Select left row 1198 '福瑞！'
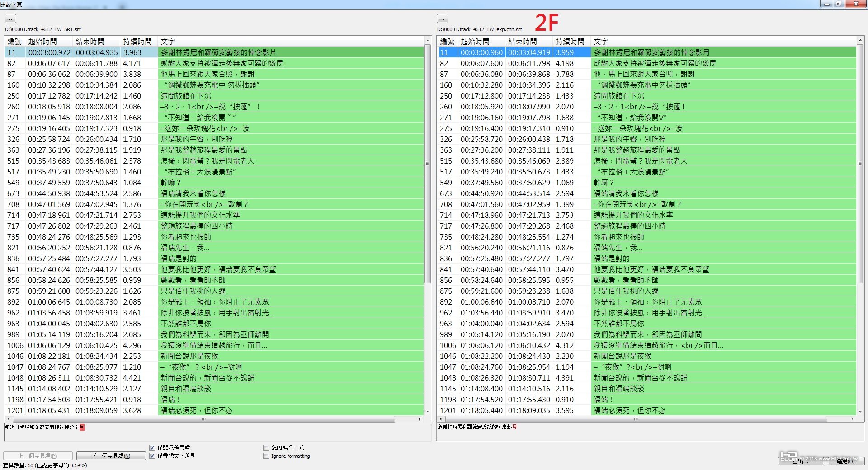This screenshot has height=470, width=868. pyautogui.click(x=214, y=399)
